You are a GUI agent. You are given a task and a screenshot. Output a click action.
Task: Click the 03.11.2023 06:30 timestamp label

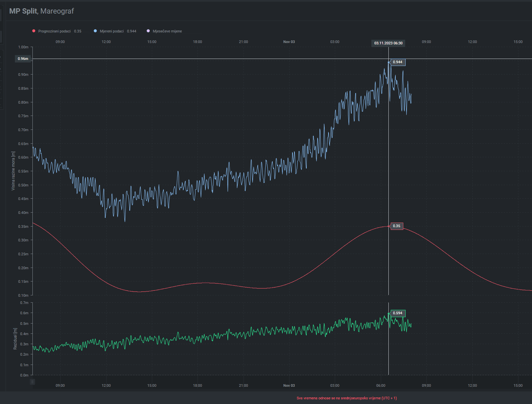(388, 43)
